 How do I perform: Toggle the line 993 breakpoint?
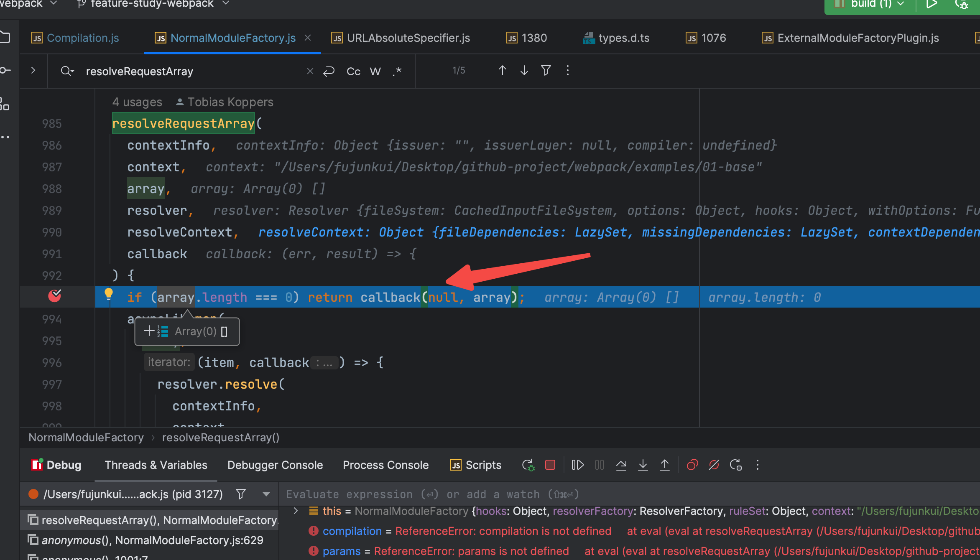55,296
